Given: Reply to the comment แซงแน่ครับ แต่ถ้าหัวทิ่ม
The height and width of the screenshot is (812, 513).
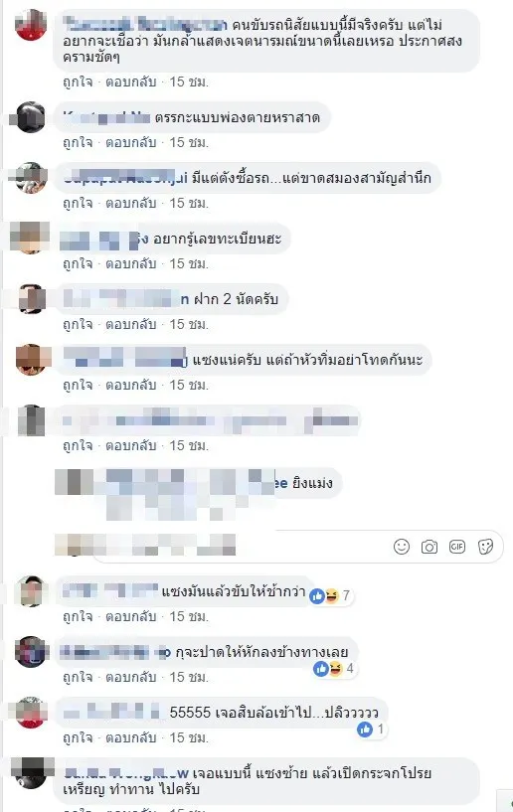Looking at the screenshot, I should click(130, 386).
